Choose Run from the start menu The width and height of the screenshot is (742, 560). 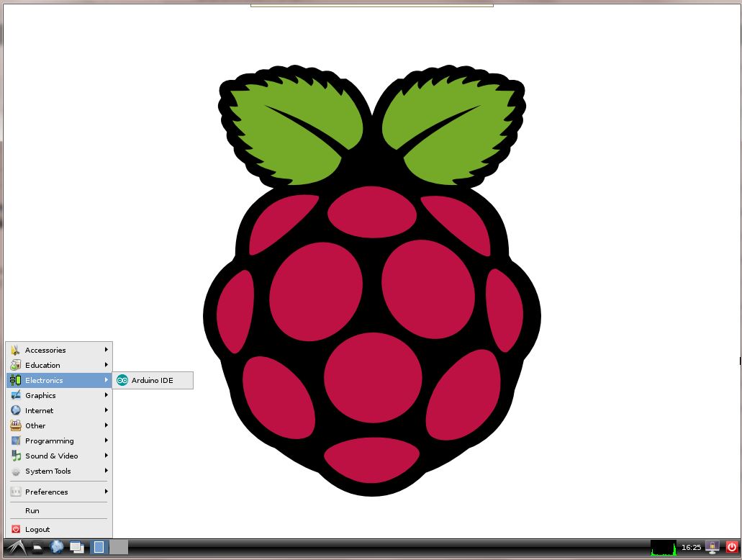[59, 510]
